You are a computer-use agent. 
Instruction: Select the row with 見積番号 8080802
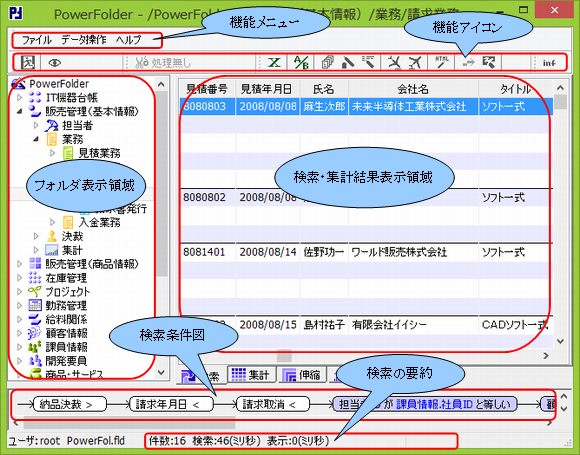click(x=367, y=198)
